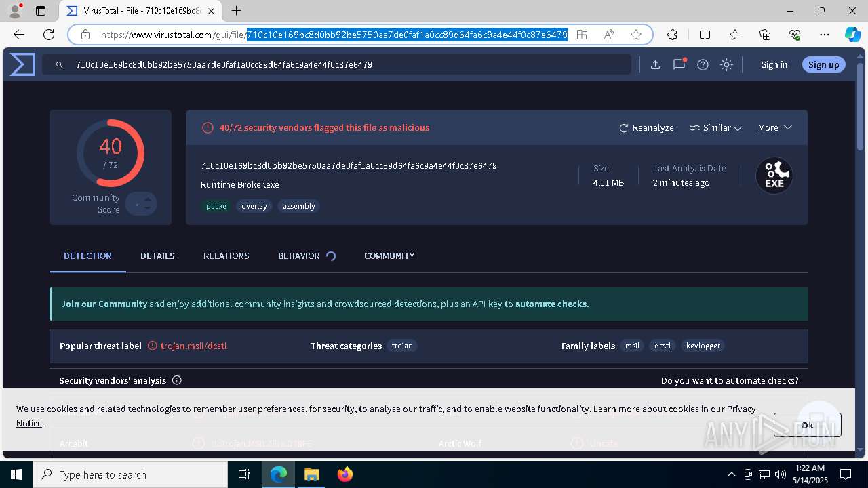Click the app available icon in address bar
868x488 pixels.
point(582,35)
